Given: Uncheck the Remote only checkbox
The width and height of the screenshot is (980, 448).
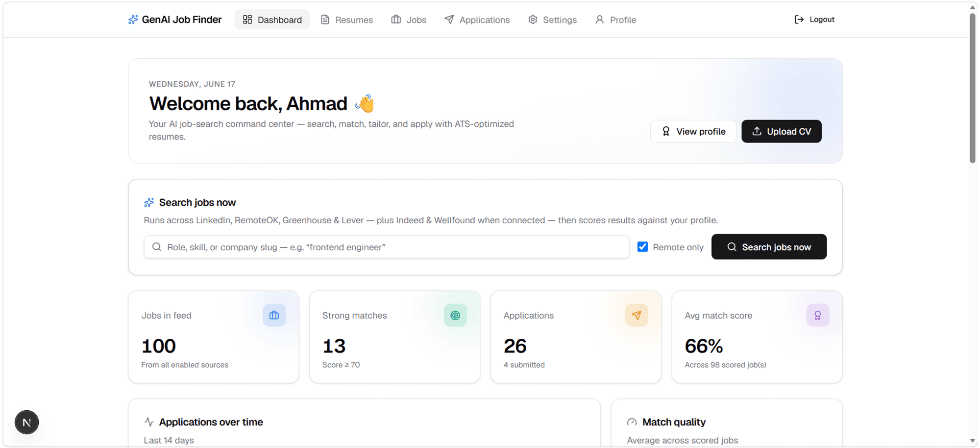Looking at the screenshot, I should [642, 247].
